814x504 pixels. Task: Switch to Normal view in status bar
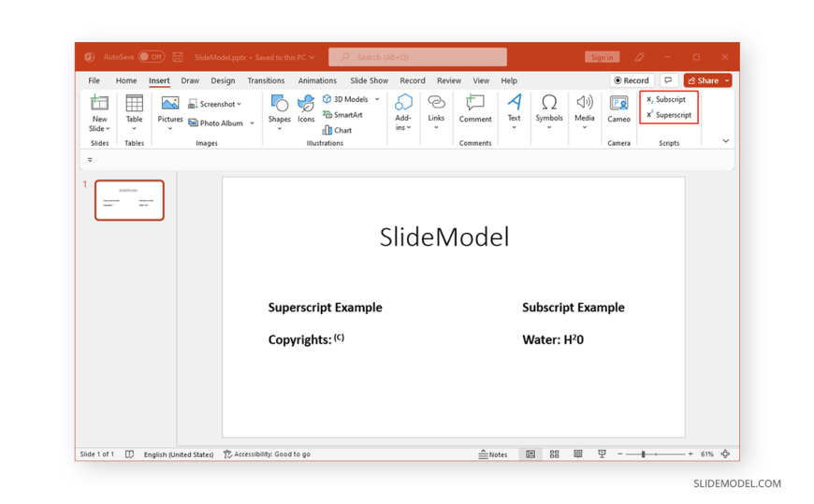point(530,454)
